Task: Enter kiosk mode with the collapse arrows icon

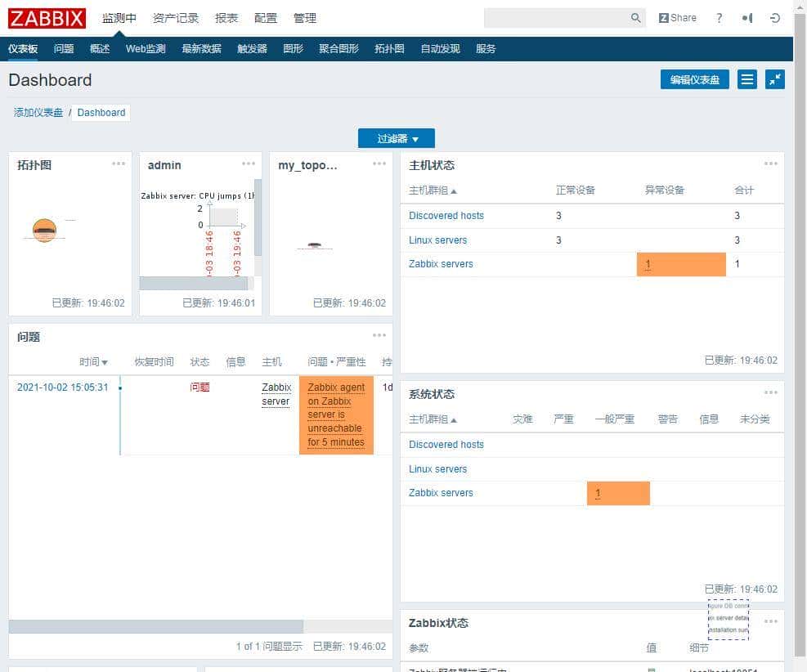Action: (x=774, y=79)
